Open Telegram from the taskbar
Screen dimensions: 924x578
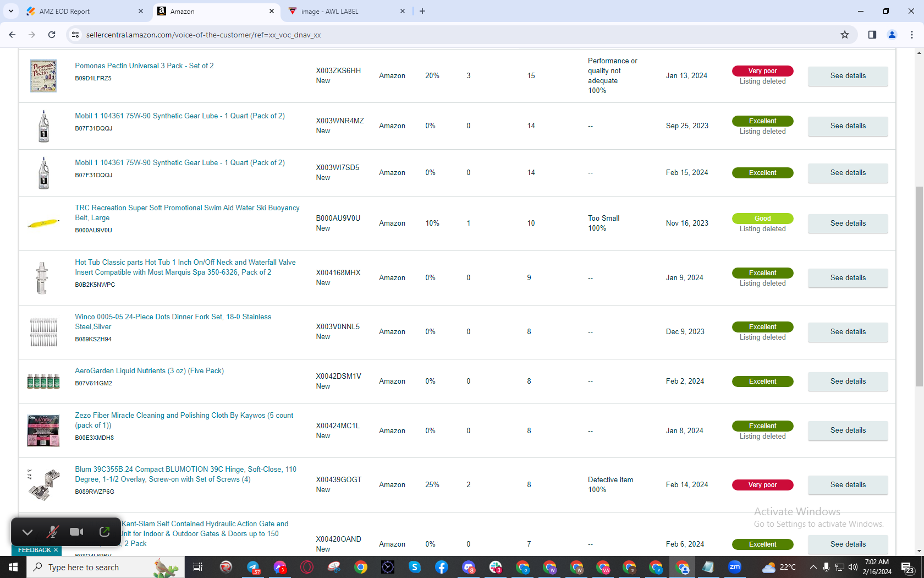253,567
